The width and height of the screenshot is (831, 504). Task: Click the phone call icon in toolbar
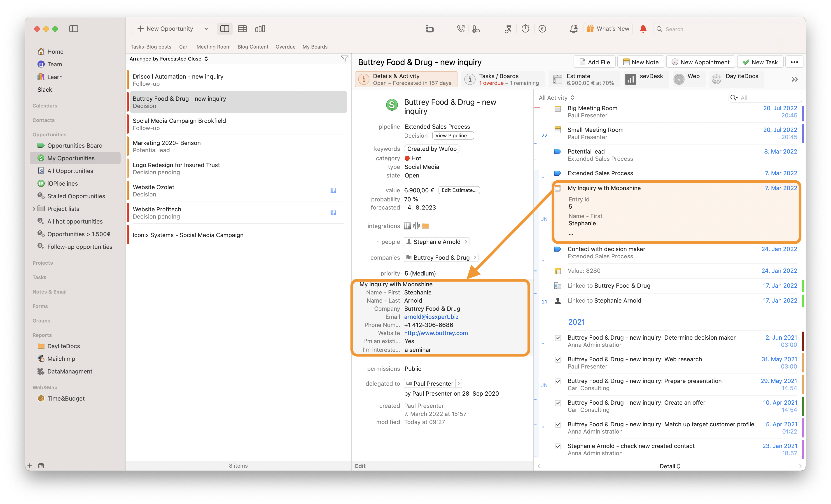pyautogui.click(x=461, y=29)
